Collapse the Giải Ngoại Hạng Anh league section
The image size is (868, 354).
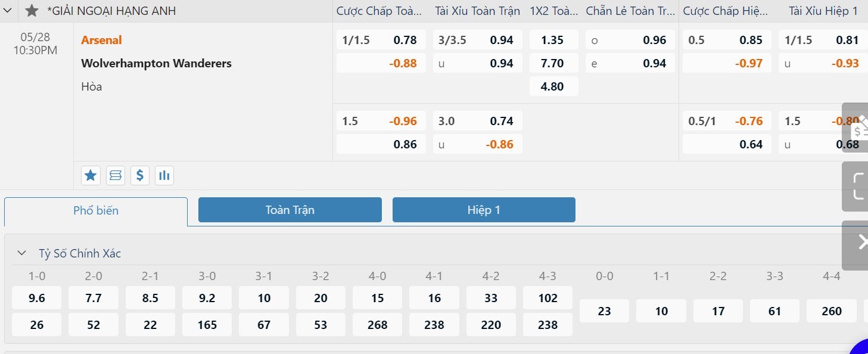click(8, 11)
